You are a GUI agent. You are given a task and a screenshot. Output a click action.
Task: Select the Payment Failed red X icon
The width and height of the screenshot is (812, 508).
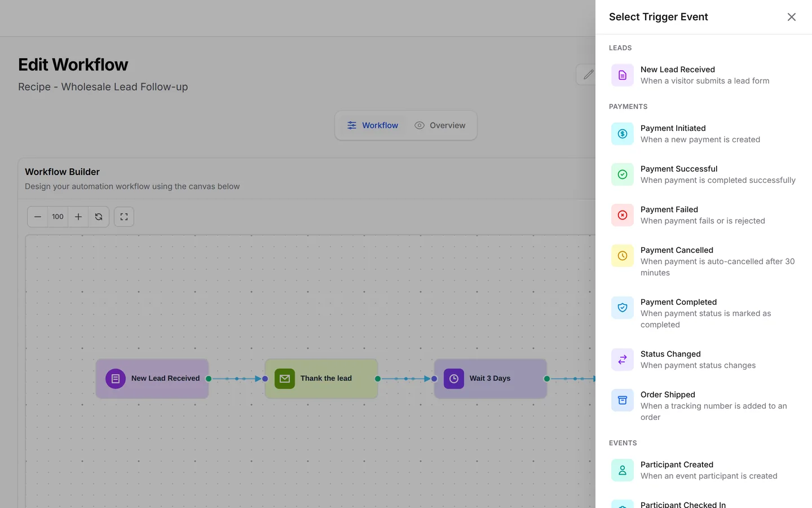pos(623,215)
